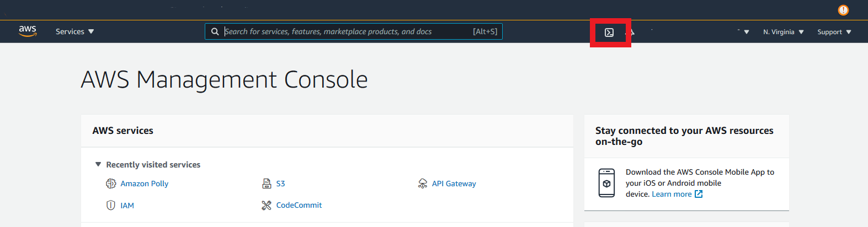Open the Support dropdown menu
Viewport: 868px width, 227px height.
coord(834,32)
